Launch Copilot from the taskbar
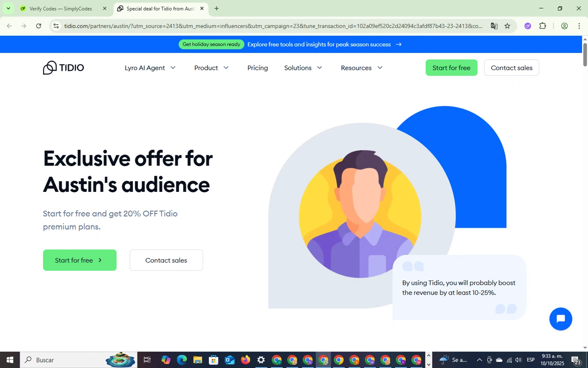This screenshot has width=588, height=368. pos(166,360)
